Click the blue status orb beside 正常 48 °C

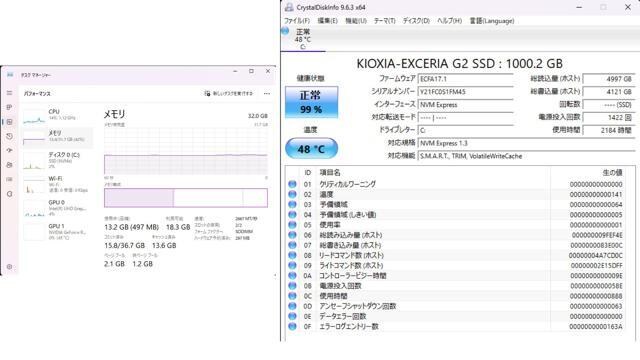coord(285,31)
